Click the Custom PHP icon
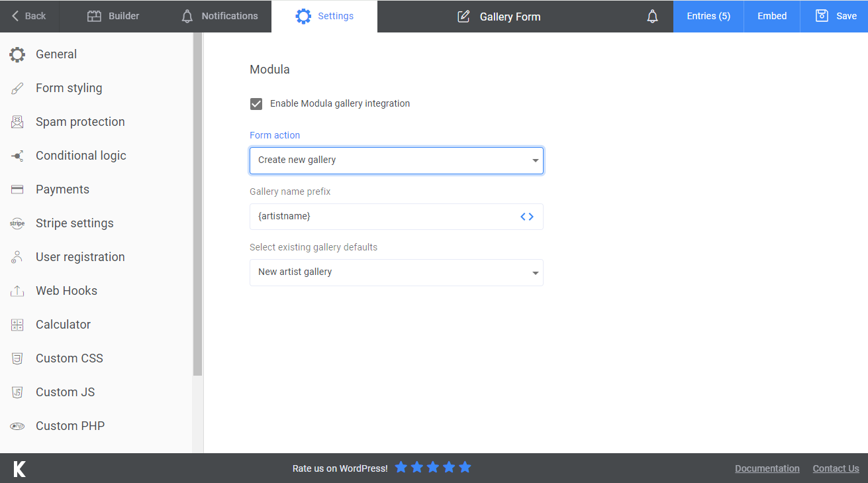This screenshot has width=868, height=483. pos(17,426)
